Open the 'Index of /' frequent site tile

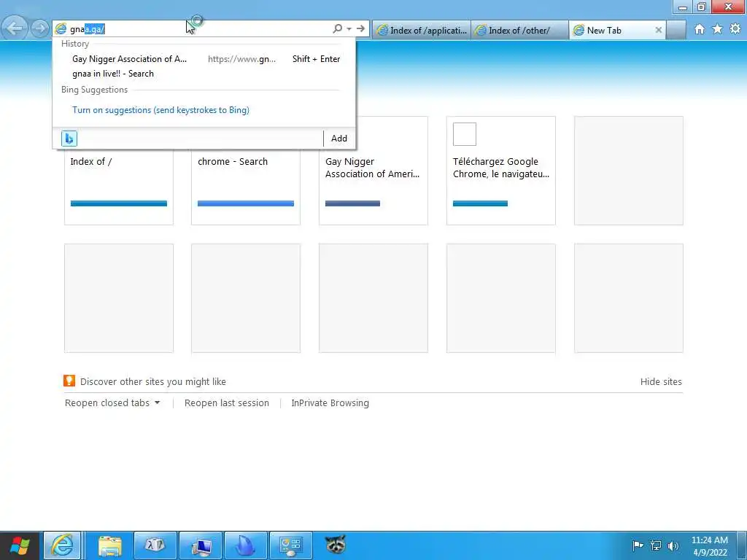119,186
